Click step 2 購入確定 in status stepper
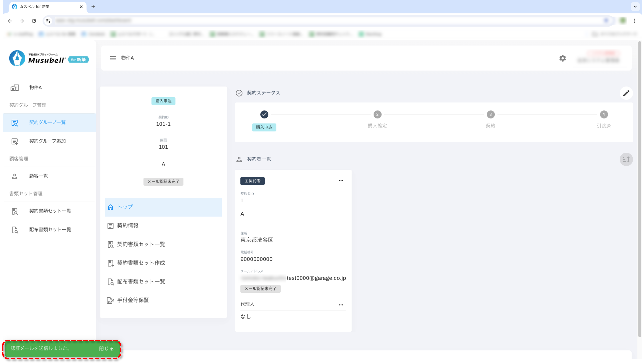642x364 pixels. click(377, 115)
